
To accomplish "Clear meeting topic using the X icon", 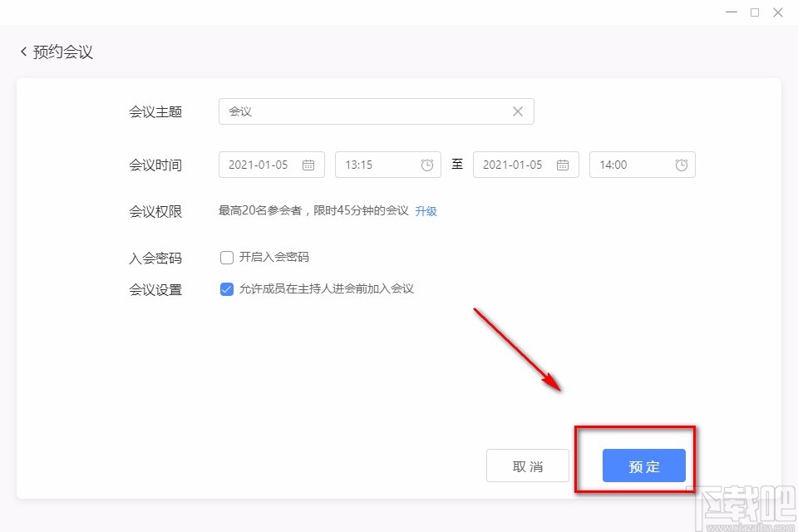I will pyautogui.click(x=517, y=111).
